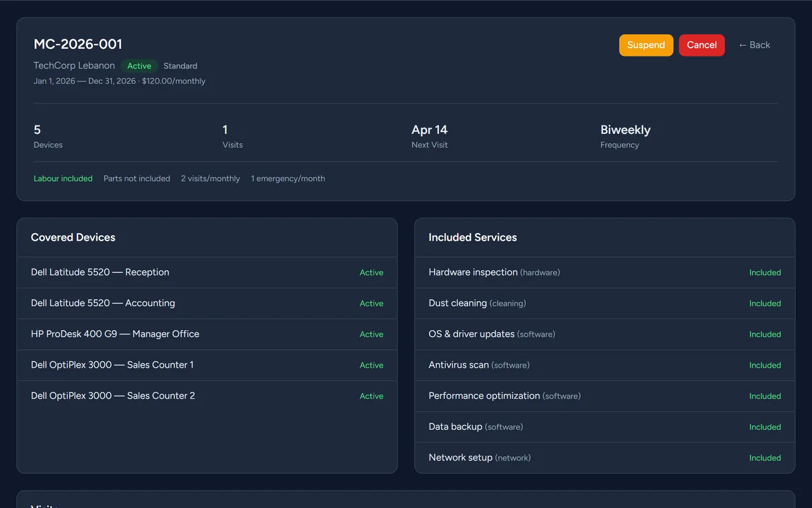Click the green Active status badge in header

coord(139,66)
